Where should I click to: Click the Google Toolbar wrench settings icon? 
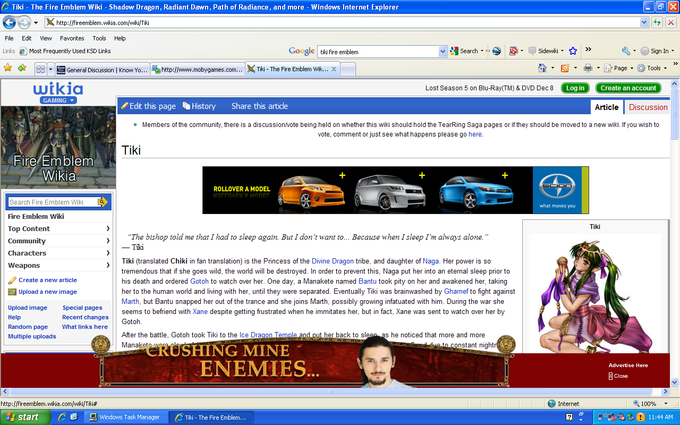click(x=626, y=51)
